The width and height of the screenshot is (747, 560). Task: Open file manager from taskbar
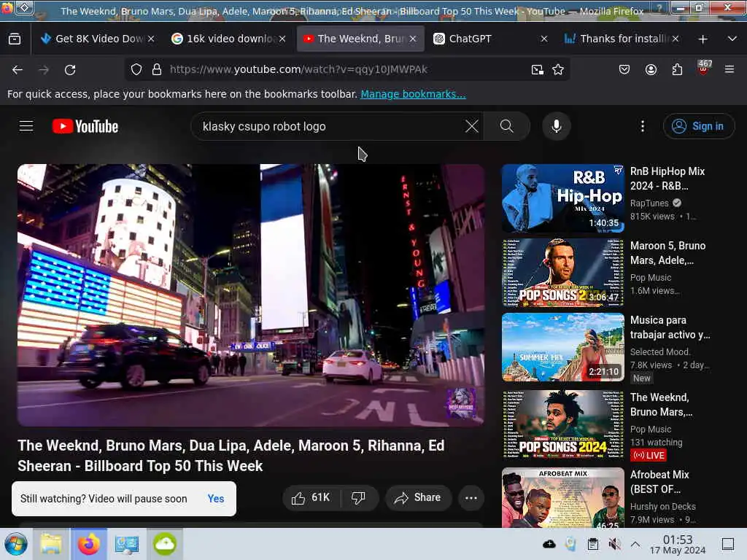click(51, 544)
